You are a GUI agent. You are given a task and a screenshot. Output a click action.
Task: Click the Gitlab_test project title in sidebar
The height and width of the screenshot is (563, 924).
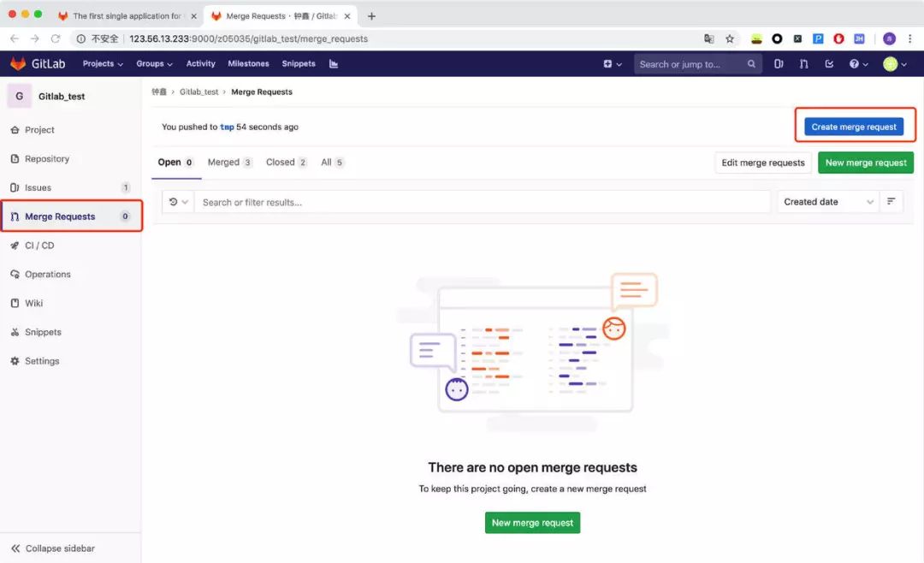tap(62, 96)
